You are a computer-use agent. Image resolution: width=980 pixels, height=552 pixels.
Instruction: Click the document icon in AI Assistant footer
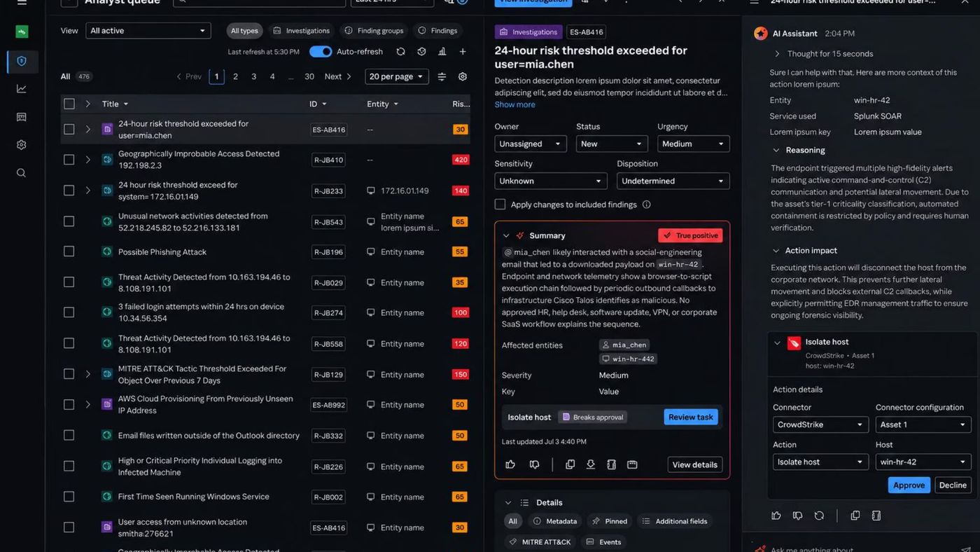(876, 516)
